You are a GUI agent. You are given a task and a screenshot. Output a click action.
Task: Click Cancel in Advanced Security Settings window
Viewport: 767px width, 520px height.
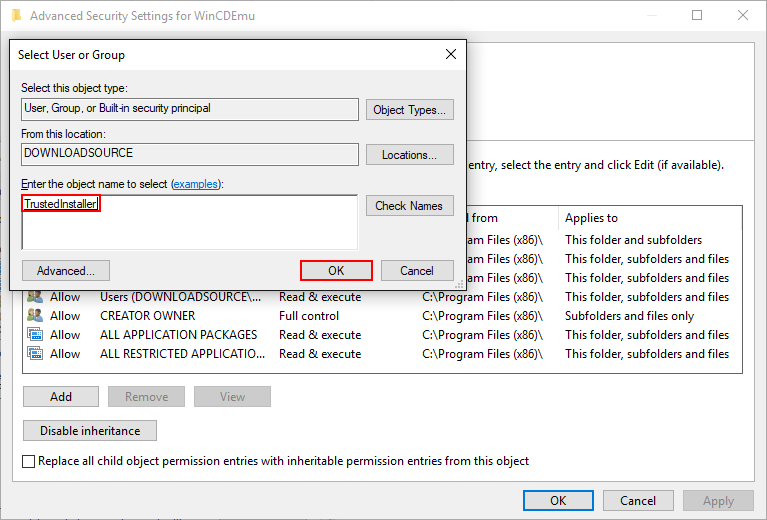point(638,500)
